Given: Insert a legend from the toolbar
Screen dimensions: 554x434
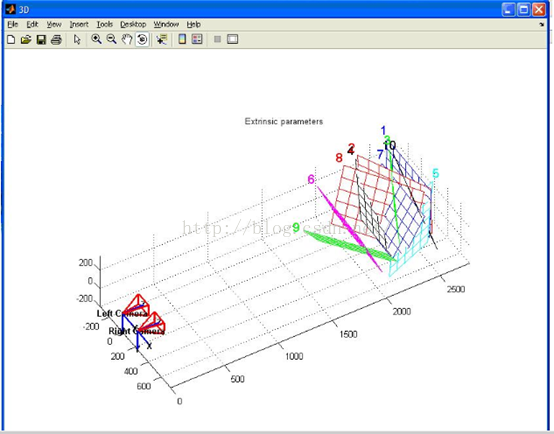Looking at the screenshot, I should 197,39.
